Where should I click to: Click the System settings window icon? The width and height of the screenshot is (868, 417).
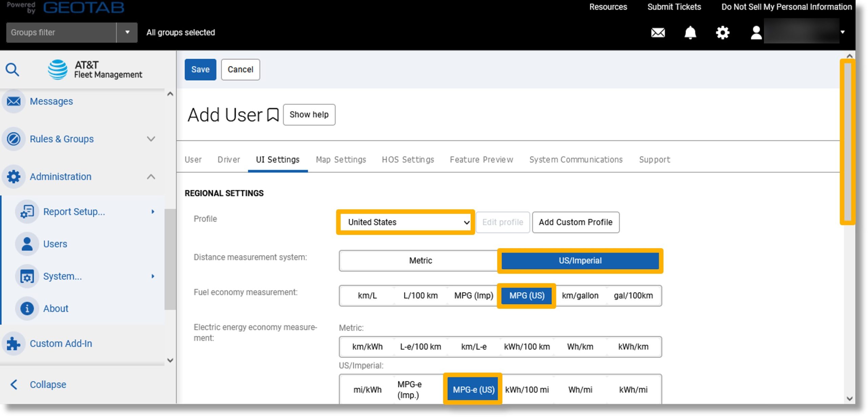[x=27, y=276]
